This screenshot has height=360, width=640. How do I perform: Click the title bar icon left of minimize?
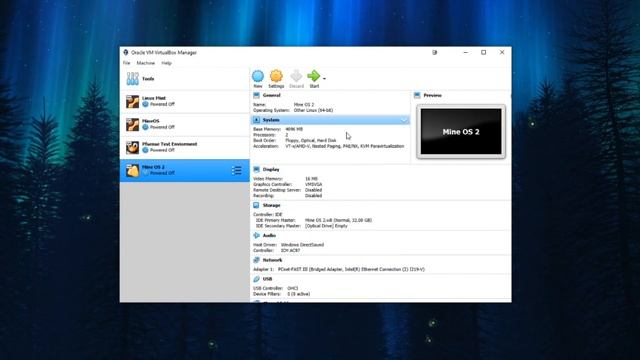(x=435, y=52)
